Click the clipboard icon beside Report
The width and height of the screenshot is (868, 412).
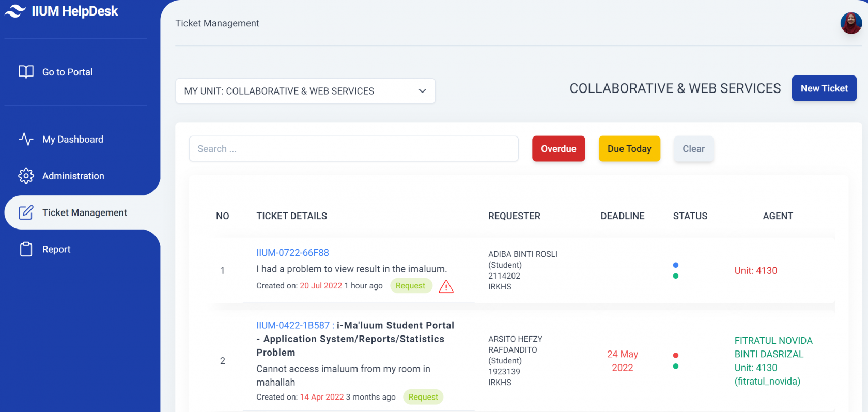pos(26,249)
